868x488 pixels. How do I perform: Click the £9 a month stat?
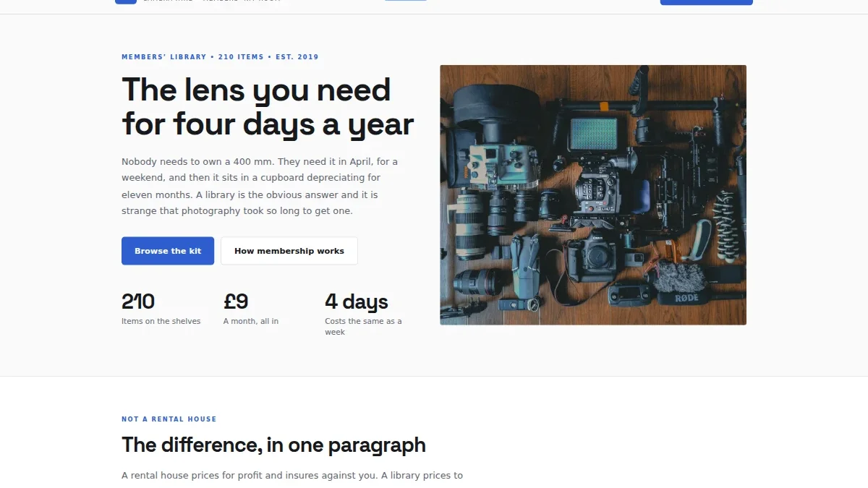click(251, 309)
